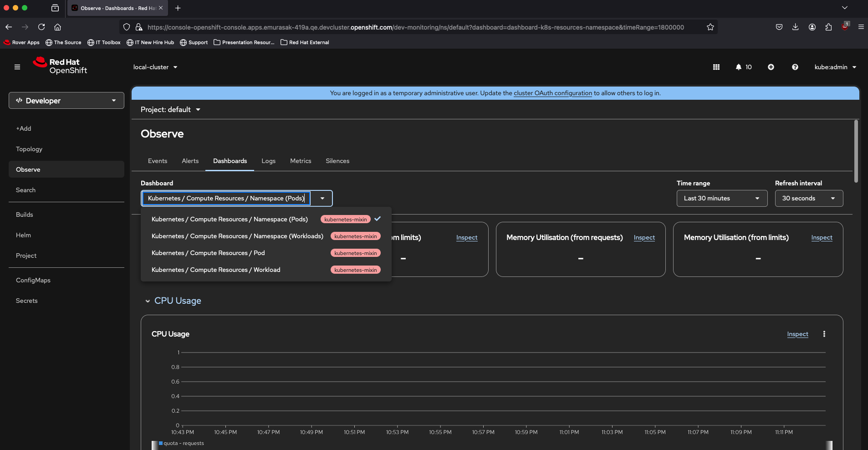Switch to the Metrics tab
The height and width of the screenshot is (450, 868).
click(301, 161)
